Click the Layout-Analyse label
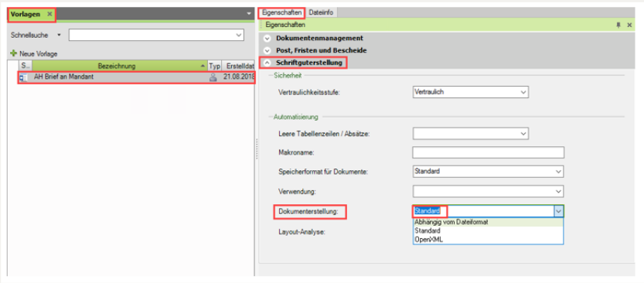 pyautogui.click(x=302, y=232)
